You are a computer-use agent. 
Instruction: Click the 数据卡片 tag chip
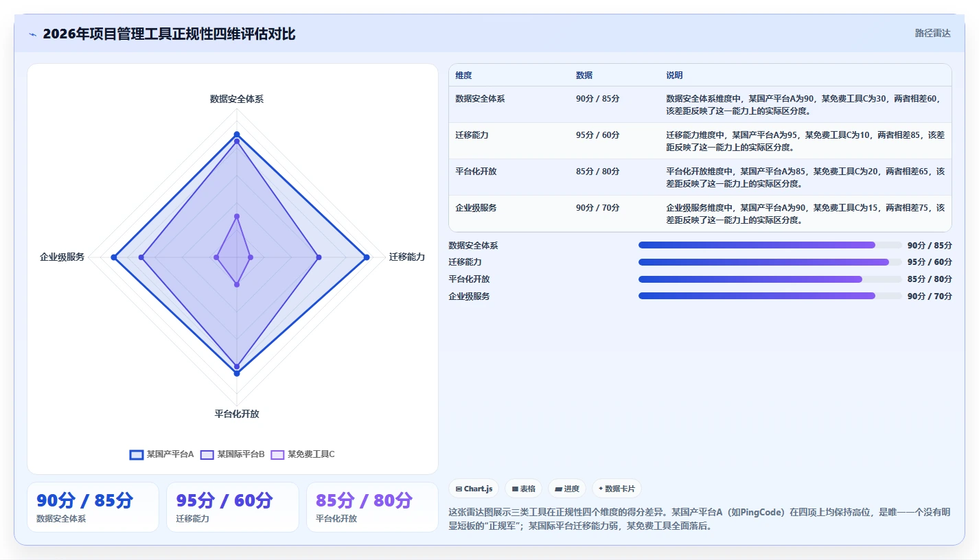tap(617, 489)
